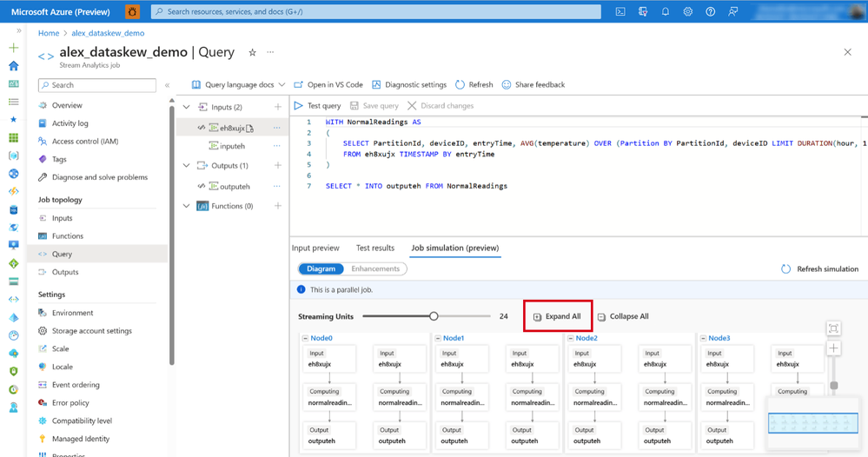Screen dimensions: 868x457
Task: Open Diagnostic settings in toolbar
Action: pos(409,84)
